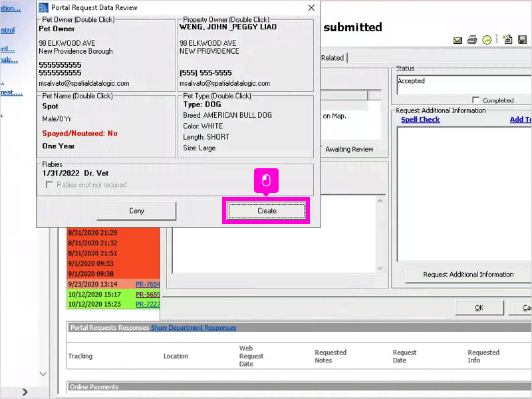
Task: Click the Color: WHITE text
Action: (x=203, y=126)
